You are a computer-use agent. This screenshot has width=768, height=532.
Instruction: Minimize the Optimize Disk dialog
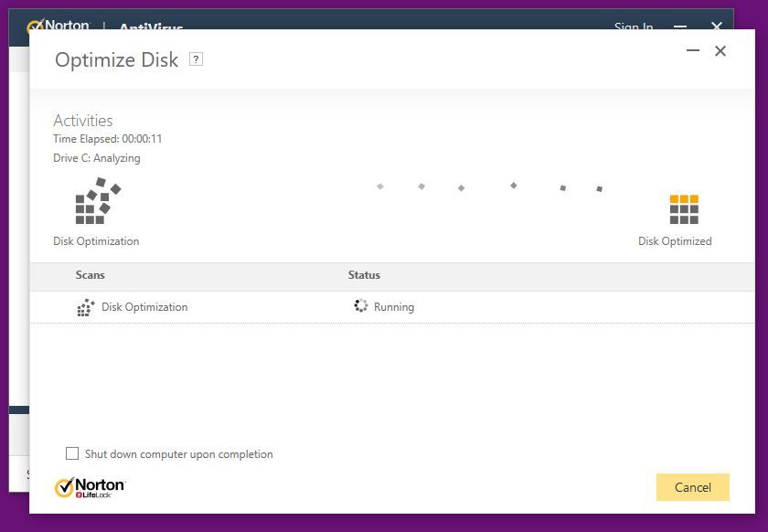click(x=693, y=50)
